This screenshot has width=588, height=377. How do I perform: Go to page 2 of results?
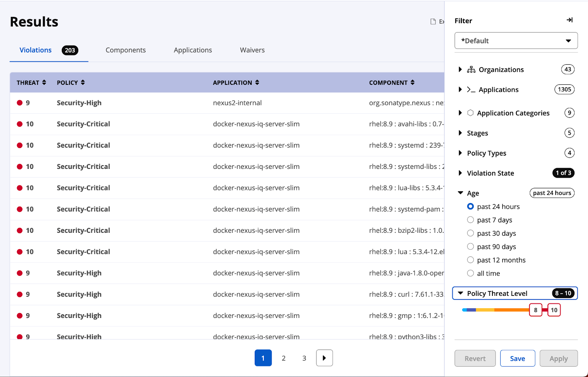coord(283,358)
